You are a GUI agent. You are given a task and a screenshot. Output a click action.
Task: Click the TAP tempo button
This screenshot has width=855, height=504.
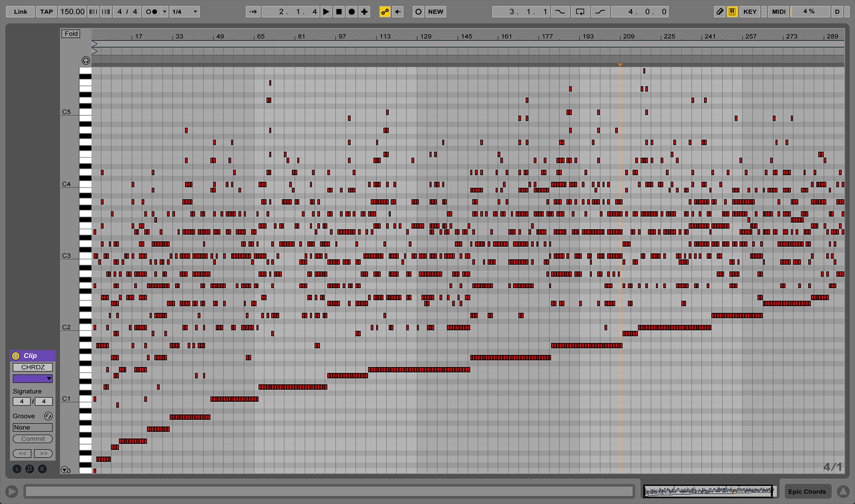pyautogui.click(x=46, y=12)
